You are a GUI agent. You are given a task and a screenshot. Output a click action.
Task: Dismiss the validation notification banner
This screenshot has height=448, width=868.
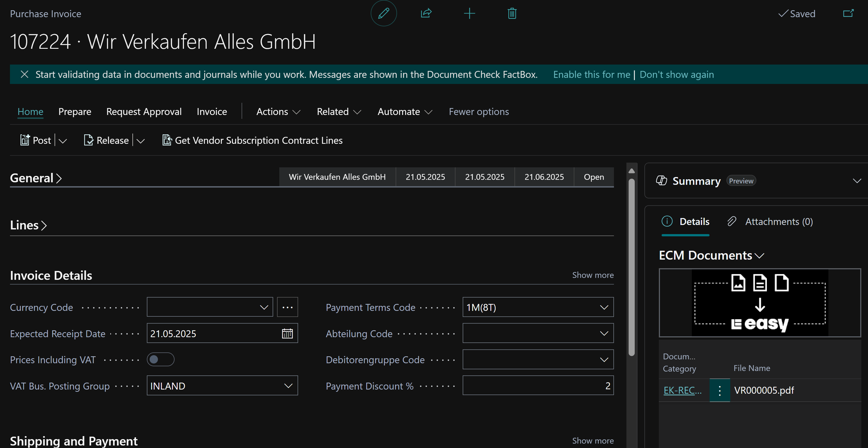pos(24,74)
